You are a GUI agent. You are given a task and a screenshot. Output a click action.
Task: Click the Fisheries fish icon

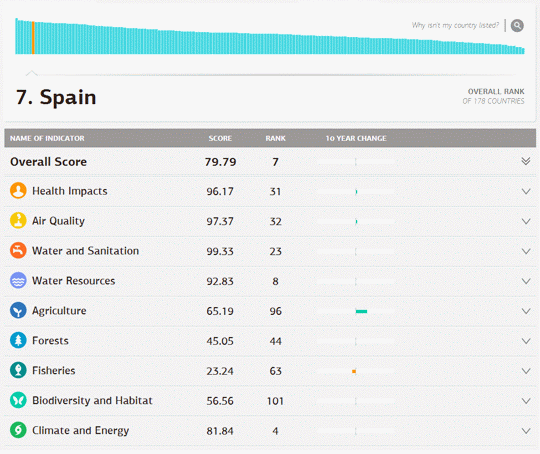pyautogui.click(x=18, y=370)
